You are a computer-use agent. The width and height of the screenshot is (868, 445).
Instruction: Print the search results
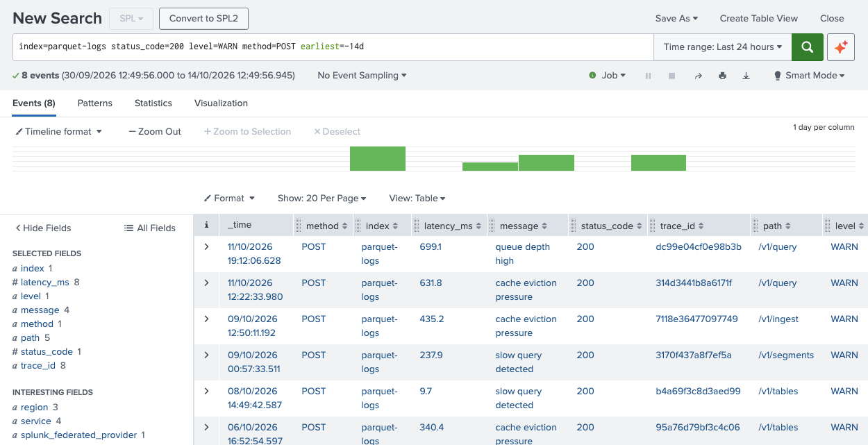(x=722, y=76)
